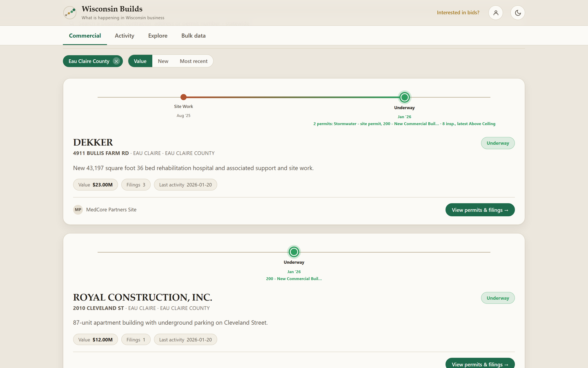Click the Underway status badge on DEKKER
588x368 pixels.
[x=498, y=143]
